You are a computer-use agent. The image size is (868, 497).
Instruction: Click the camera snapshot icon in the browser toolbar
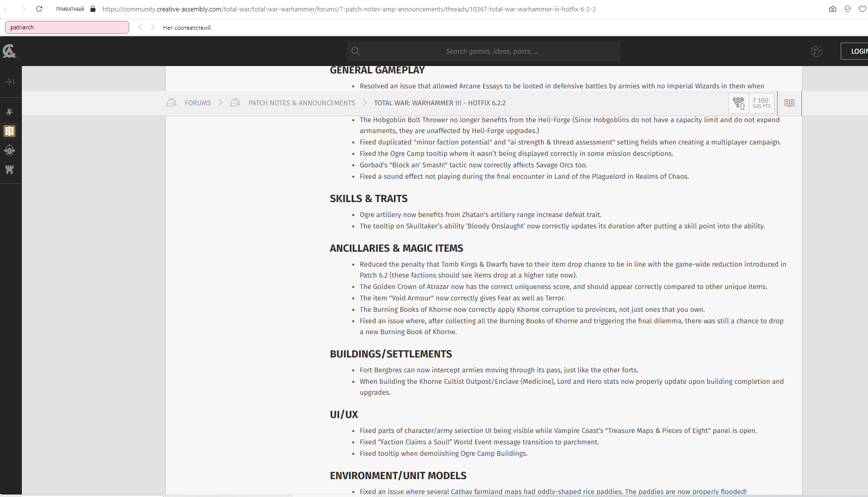click(x=833, y=9)
